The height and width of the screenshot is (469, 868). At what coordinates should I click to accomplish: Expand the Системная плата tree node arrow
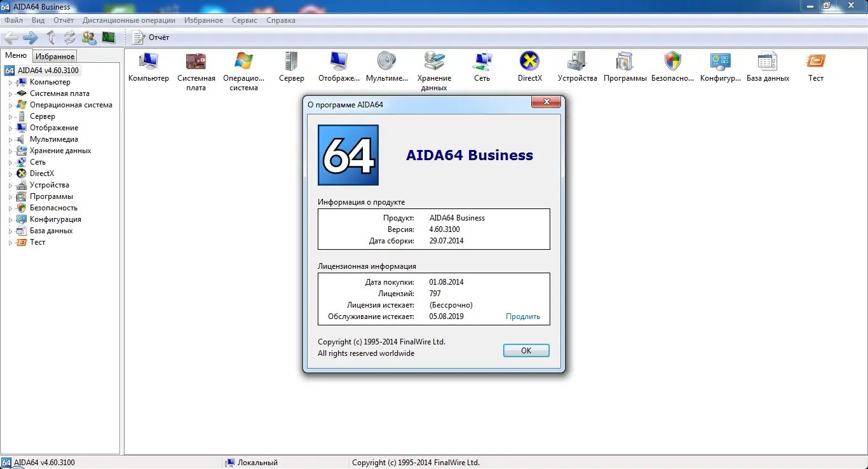click(x=10, y=94)
